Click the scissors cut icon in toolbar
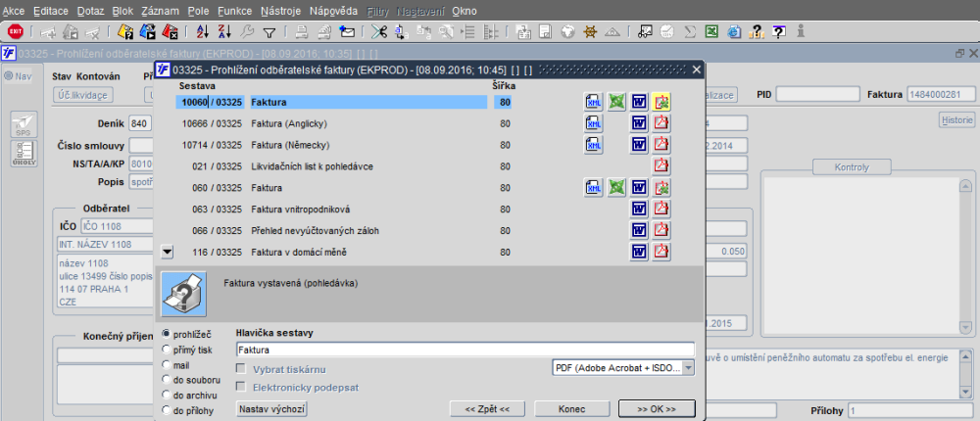The image size is (980, 421). click(x=378, y=31)
